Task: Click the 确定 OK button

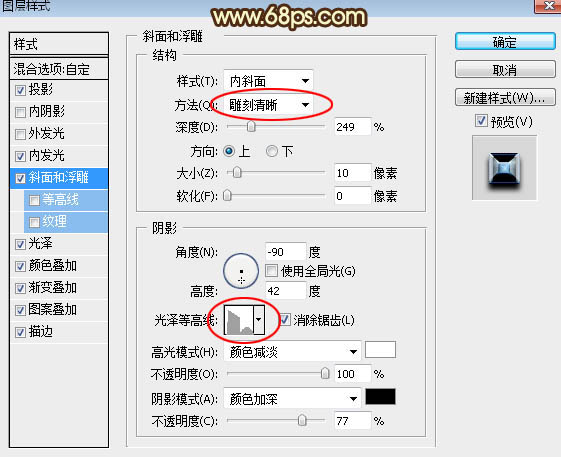Action: [x=505, y=42]
